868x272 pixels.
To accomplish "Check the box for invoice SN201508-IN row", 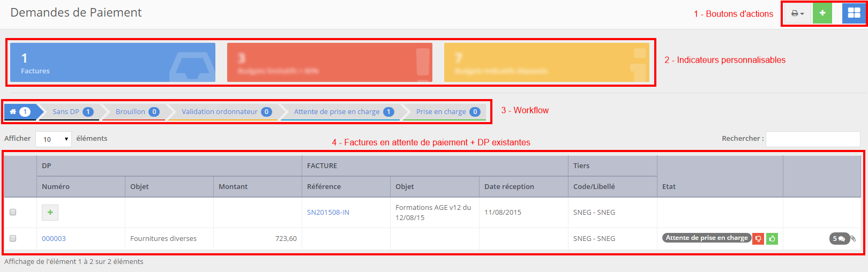I will pos(13,213).
